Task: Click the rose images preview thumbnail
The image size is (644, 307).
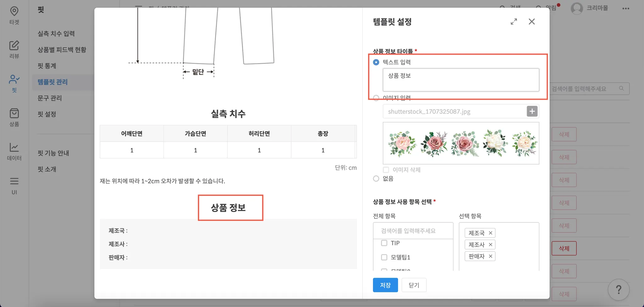Action: [461, 143]
